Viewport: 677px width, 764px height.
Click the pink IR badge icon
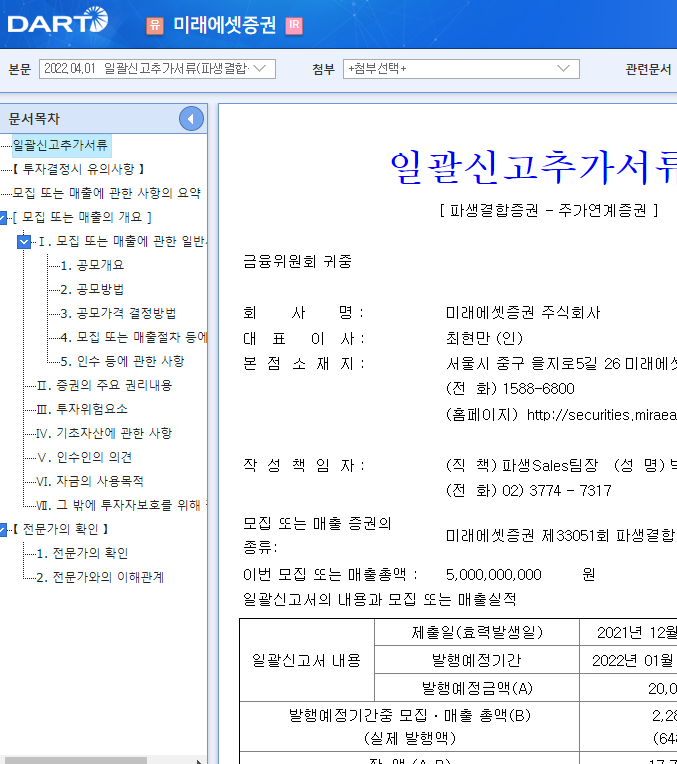pos(294,25)
